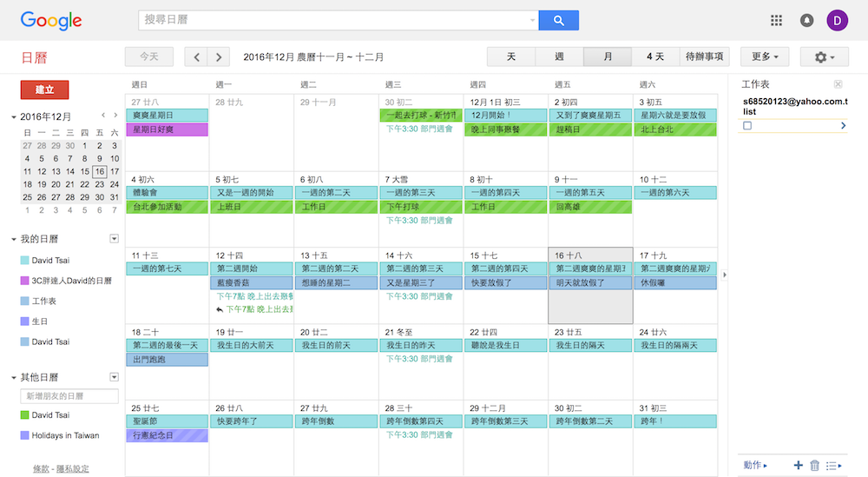Click the red 建立 create button
Image resolution: width=868 pixels, height=477 pixels.
pyautogui.click(x=44, y=89)
